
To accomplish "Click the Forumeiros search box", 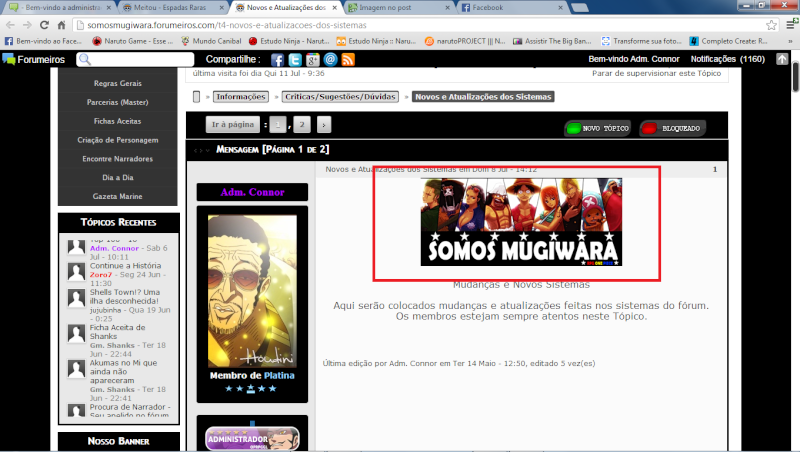I will pyautogui.click(x=135, y=60).
